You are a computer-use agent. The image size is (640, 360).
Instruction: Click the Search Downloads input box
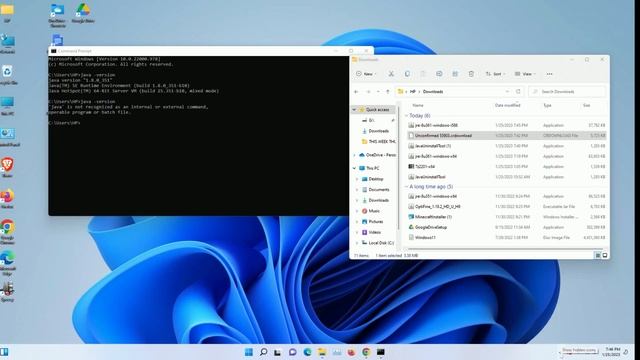567,91
